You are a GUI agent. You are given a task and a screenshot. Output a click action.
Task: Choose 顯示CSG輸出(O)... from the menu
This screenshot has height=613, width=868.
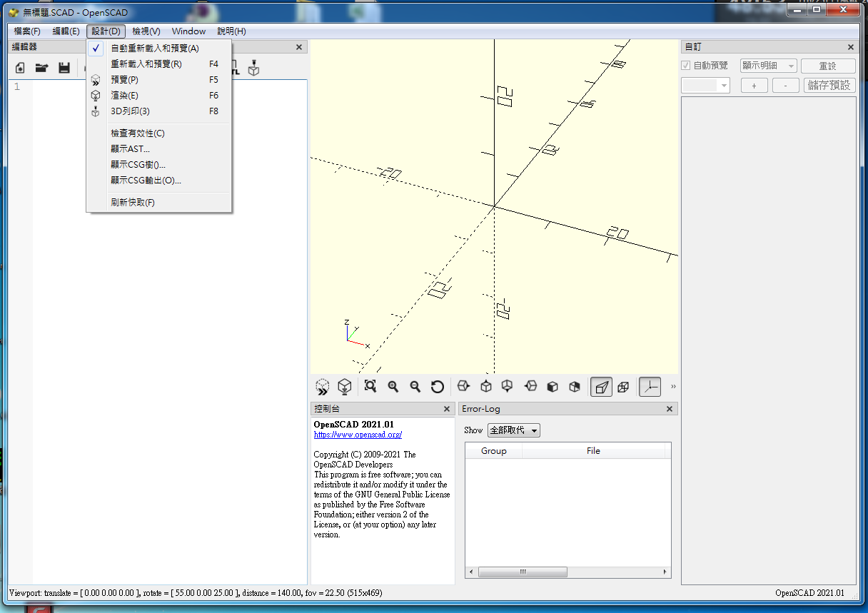click(158, 181)
